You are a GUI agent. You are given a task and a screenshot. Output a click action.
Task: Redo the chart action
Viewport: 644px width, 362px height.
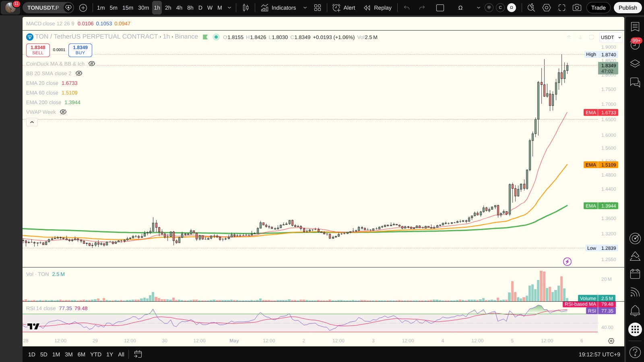[422, 8]
